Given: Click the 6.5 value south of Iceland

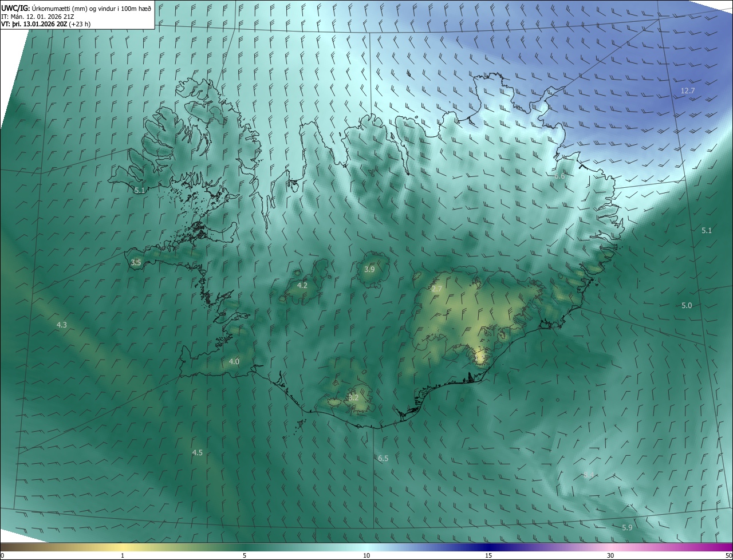Looking at the screenshot, I should [x=383, y=459].
